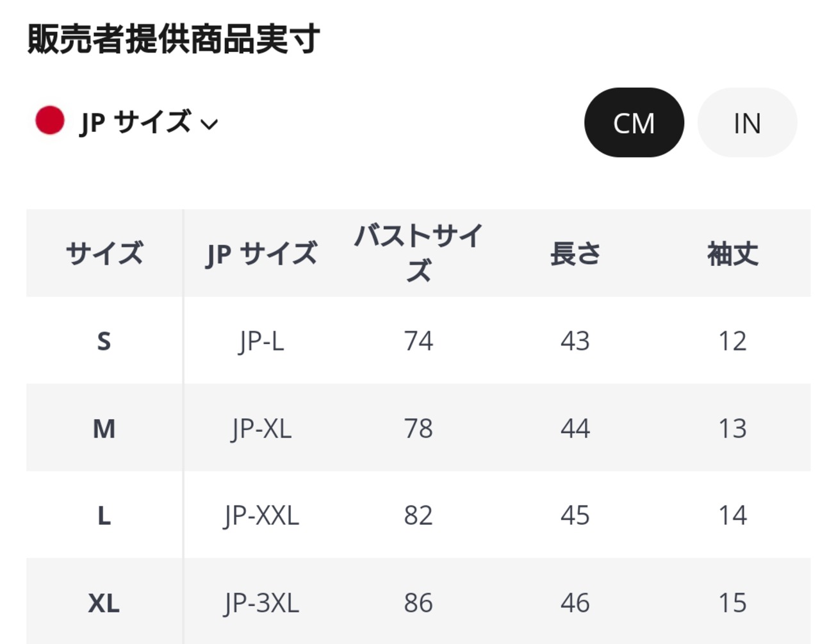Click the Japan flag icon
The width and height of the screenshot is (820, 644).
pos(50,120)
